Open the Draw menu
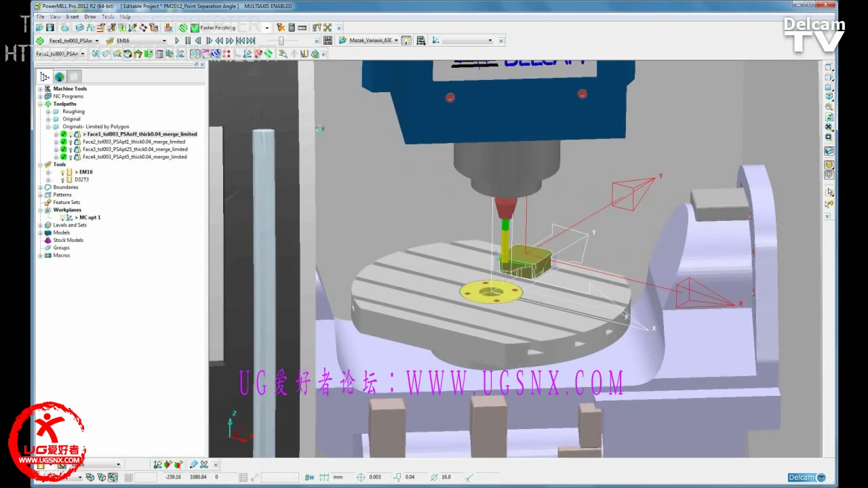This screenshot has width=868, height=488. [90, 16]
